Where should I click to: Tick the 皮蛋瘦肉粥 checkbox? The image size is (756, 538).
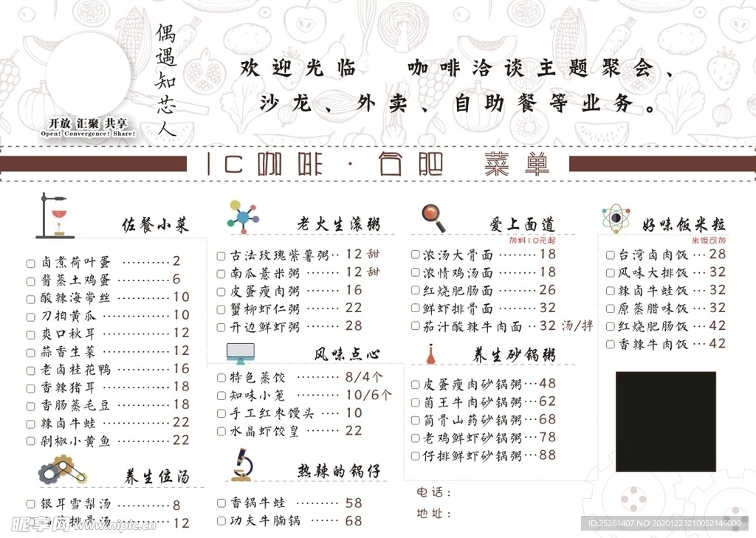(221, 292)
